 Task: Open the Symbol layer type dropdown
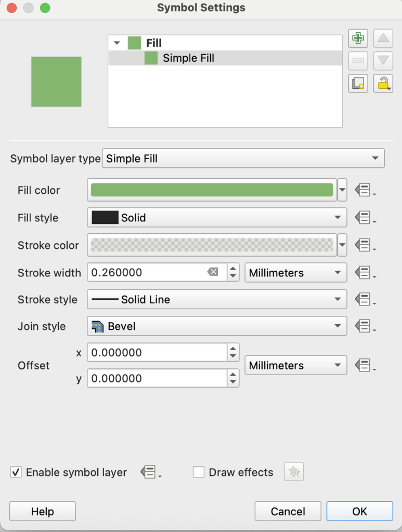pyautogui.click(x=243, y=159)
